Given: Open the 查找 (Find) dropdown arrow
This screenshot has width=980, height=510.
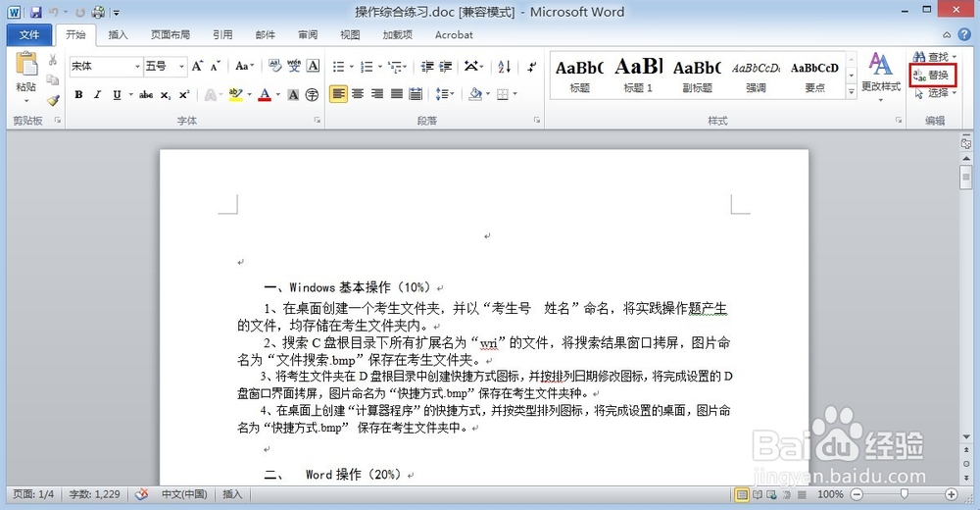Looking at the screenshot, I should pyautogui.click(x=955, y=57).
